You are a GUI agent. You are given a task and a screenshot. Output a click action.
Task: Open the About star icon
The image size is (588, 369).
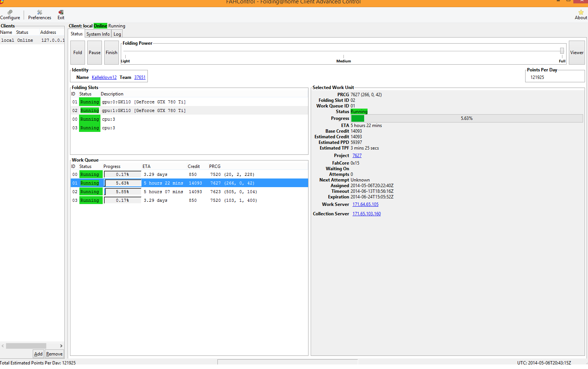(x=580, y=15)
